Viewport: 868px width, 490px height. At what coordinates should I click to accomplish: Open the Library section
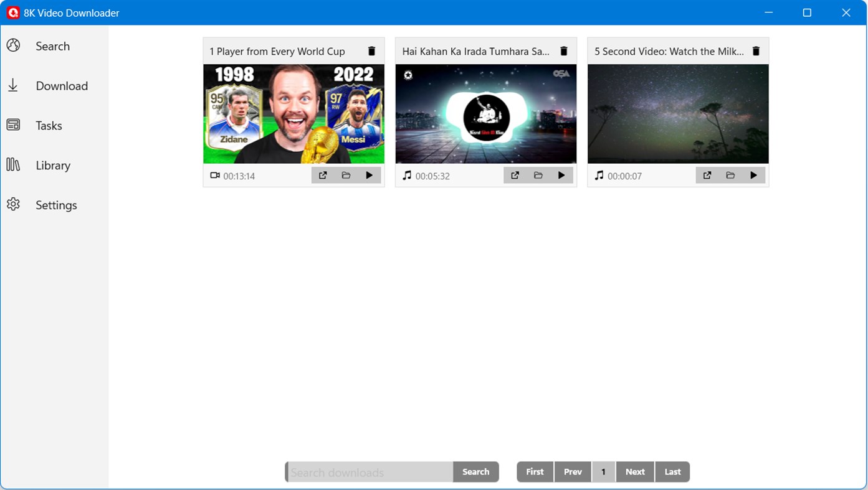[53, 165]
